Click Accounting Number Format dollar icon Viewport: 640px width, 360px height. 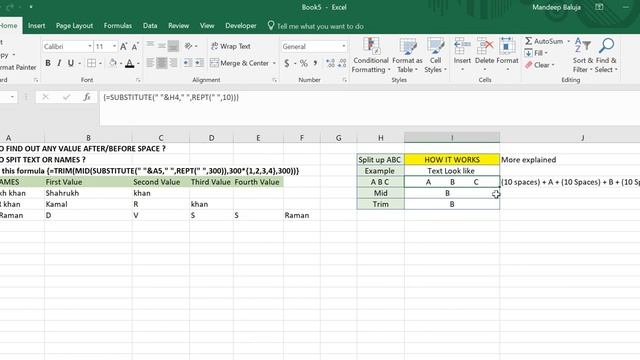click(x=287, y=63)
